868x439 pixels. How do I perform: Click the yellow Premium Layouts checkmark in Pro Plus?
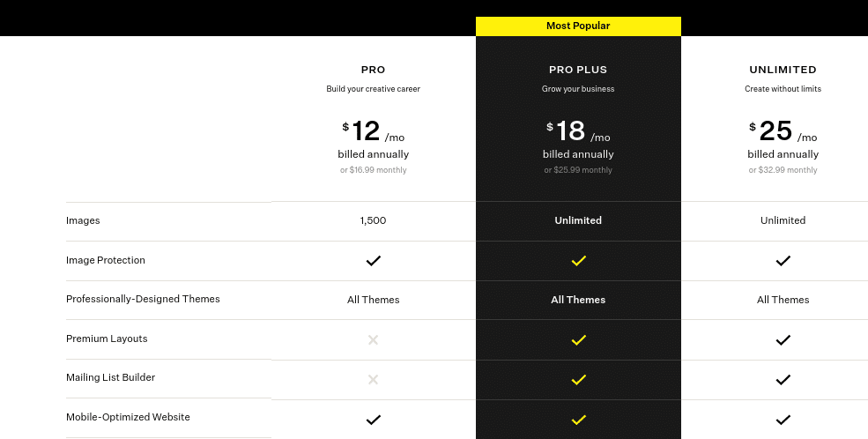pyautogui.click(x=578, y=340)
